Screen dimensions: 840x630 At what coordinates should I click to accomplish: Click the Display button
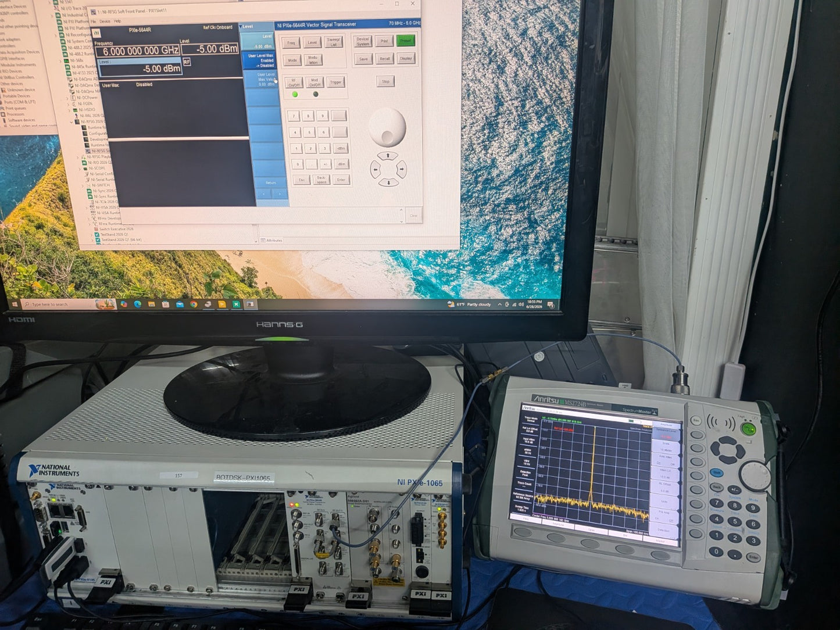(x=406, y=58)
